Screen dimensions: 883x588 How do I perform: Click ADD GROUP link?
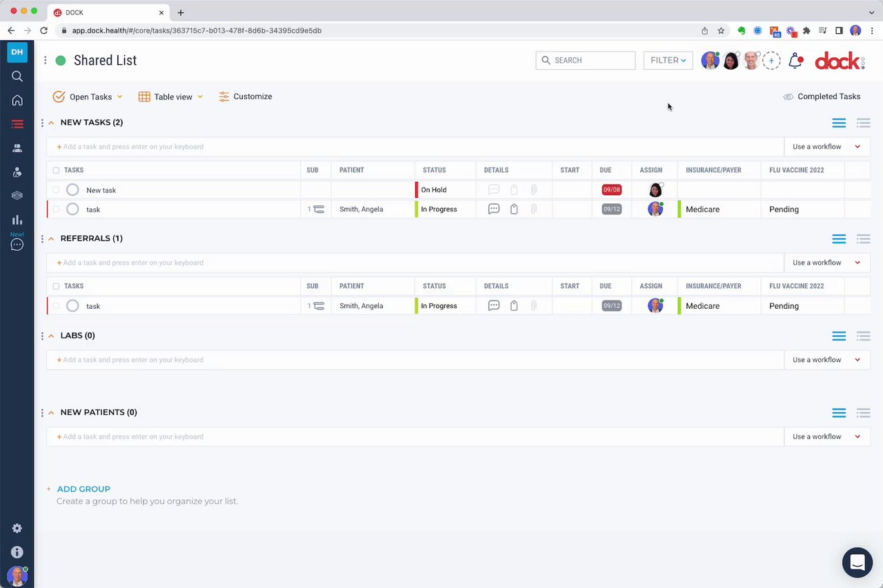[83, 489]
